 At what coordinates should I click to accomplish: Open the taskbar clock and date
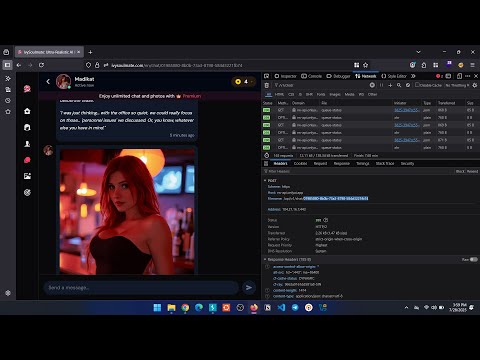(x=459, y=307)
